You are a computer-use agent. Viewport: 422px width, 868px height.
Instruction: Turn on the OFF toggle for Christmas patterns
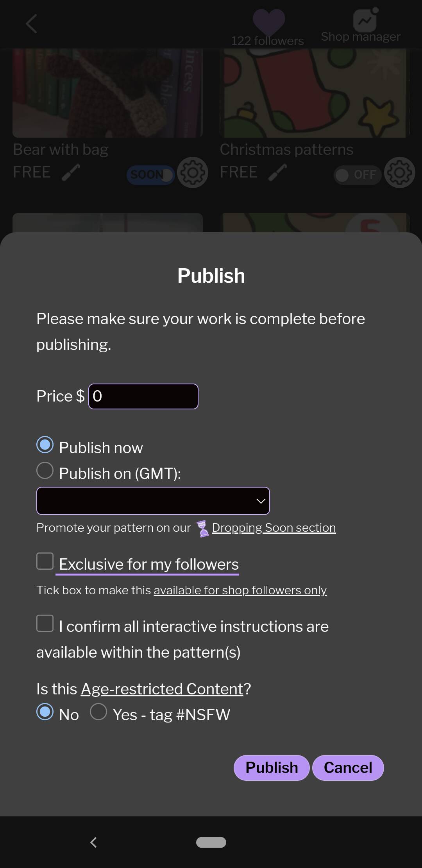pos(357,175)
